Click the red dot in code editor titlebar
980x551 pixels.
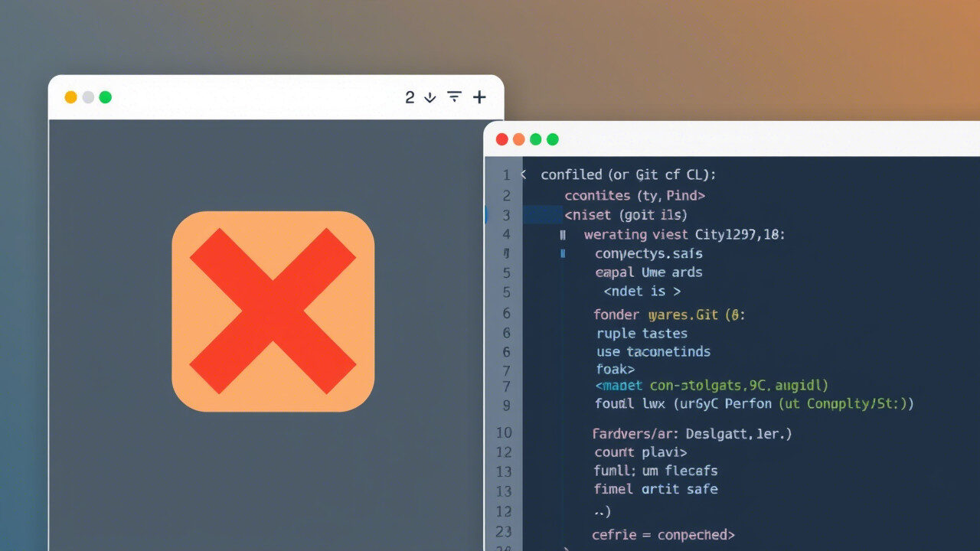tap(502, 139)
